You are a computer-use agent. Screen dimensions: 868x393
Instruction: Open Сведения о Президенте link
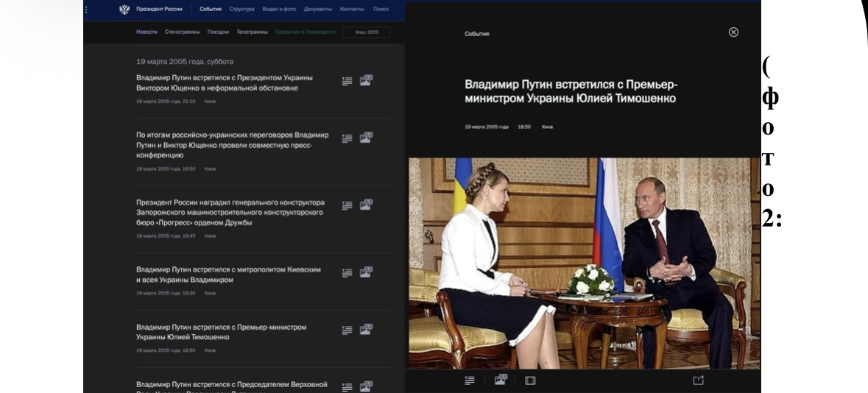306,32
